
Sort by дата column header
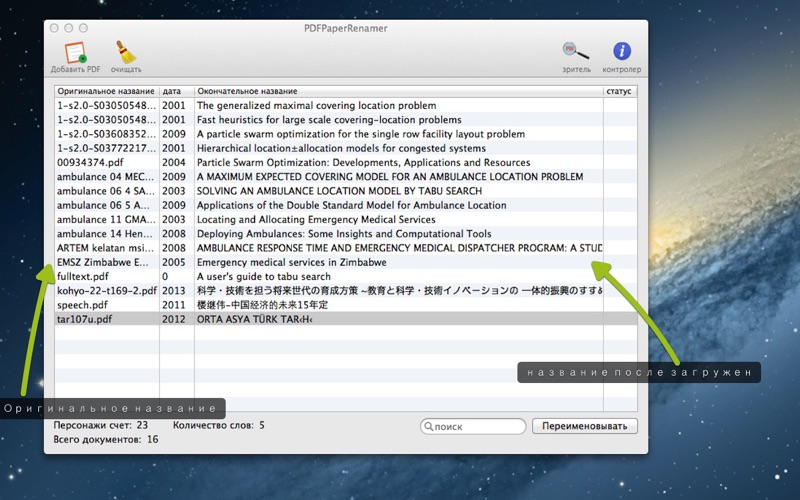176,91
